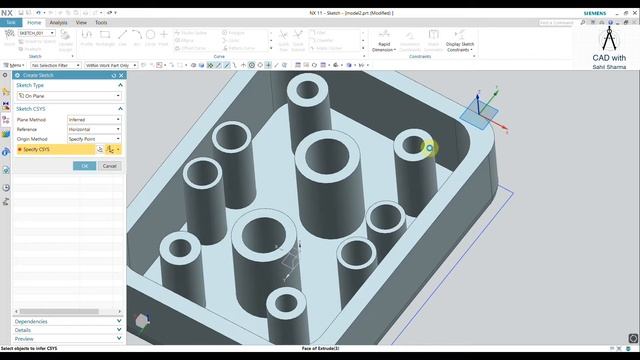Image resolution: width=640 pixels, height=360 pixels.
Task: Select the Circle sketch tool
Action: [x=150, y=38]
